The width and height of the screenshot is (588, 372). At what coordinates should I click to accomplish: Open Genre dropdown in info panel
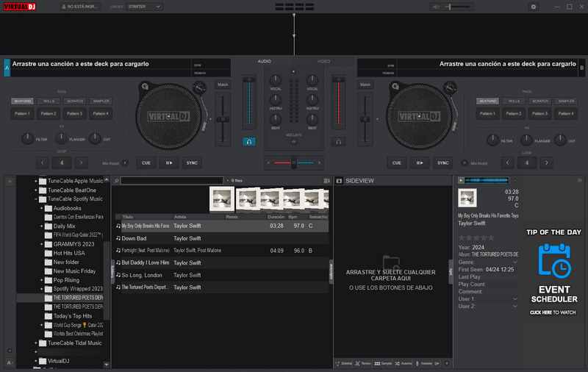pyautogui.click(x=515, y=262)
